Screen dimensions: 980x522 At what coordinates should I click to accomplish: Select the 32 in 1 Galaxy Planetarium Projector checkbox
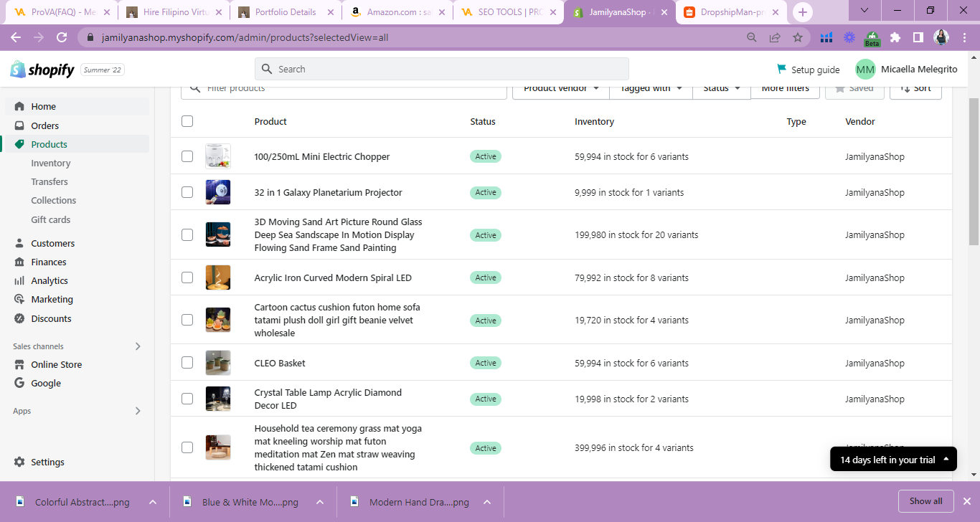(x=187, y=192)
